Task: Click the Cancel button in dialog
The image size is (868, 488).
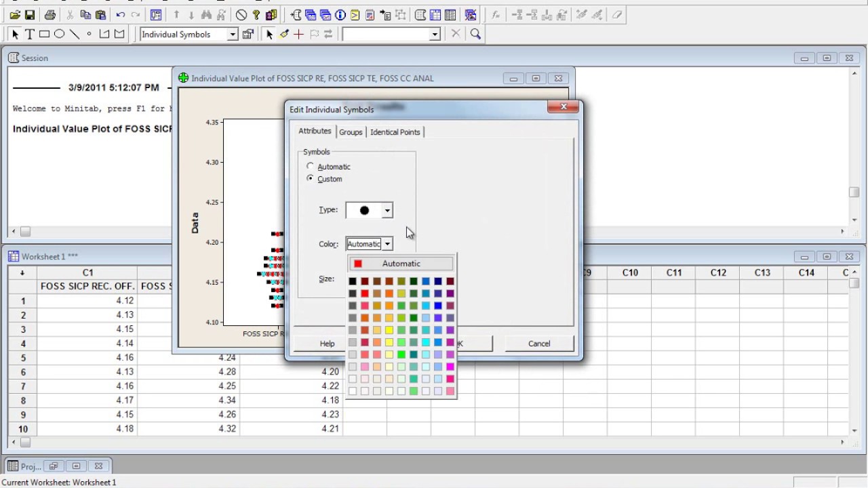Action: pos(539,344)
